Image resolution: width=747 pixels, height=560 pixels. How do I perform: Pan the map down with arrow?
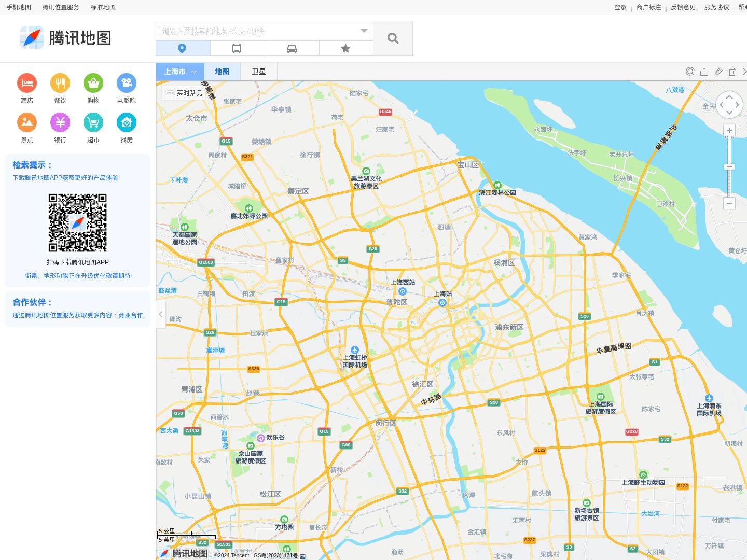point(729,113)
